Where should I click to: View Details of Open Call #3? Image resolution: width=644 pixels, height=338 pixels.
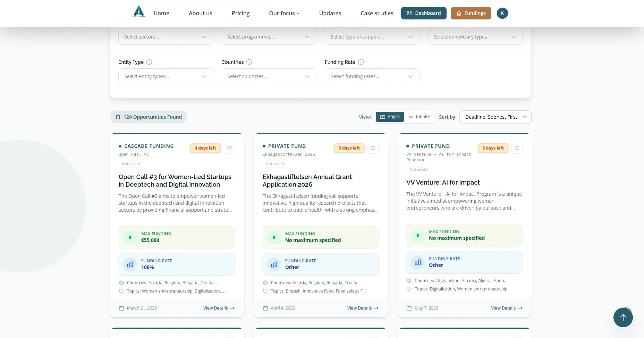coord(219,308)
